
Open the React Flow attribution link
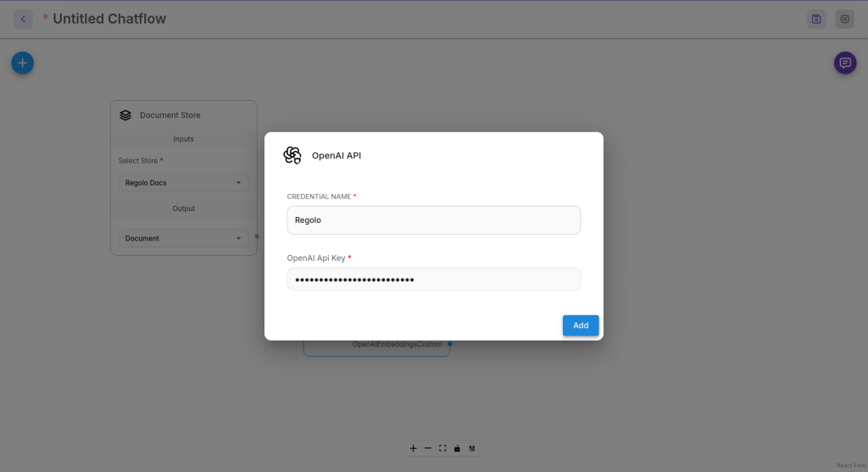click(x=851, y=466)
